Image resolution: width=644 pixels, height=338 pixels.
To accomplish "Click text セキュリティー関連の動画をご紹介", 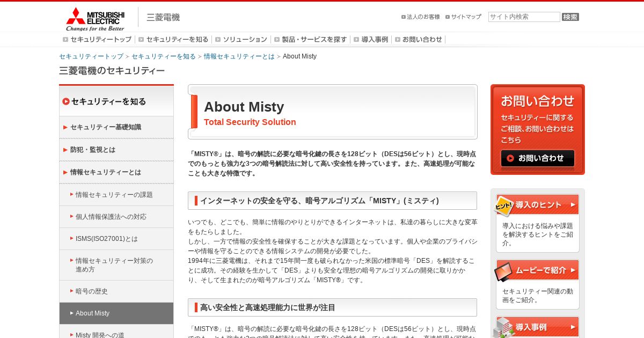I will pyautogui.click(x=538, y=296).
